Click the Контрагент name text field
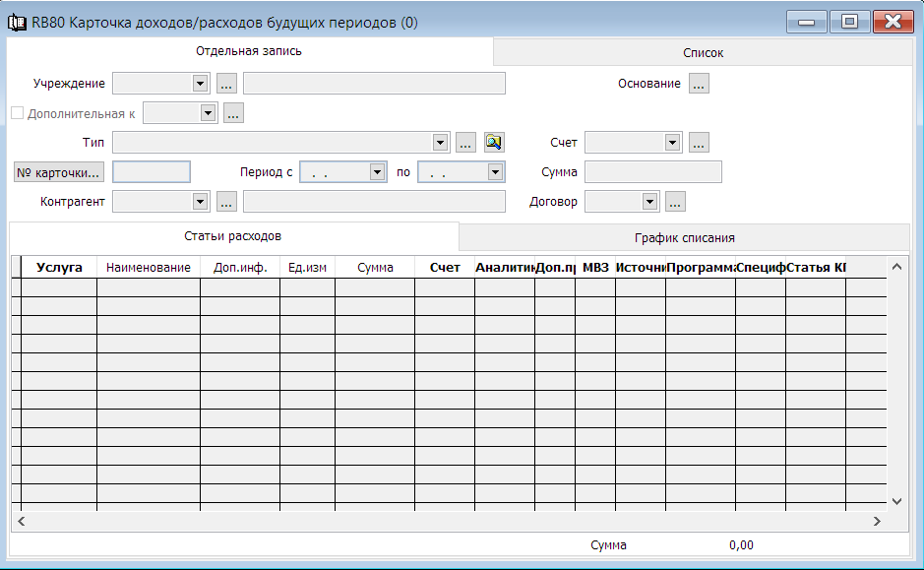This screenshot has height=570, width=924. pos(374,202)
